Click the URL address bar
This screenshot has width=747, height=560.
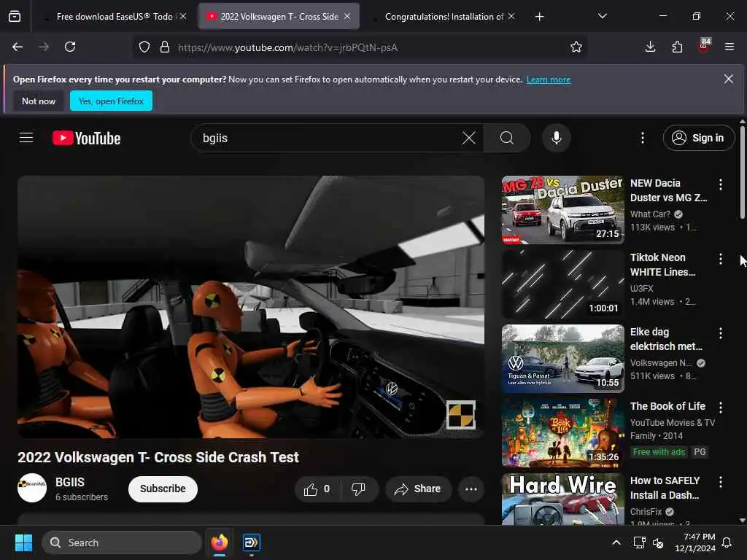click(360, 47)
